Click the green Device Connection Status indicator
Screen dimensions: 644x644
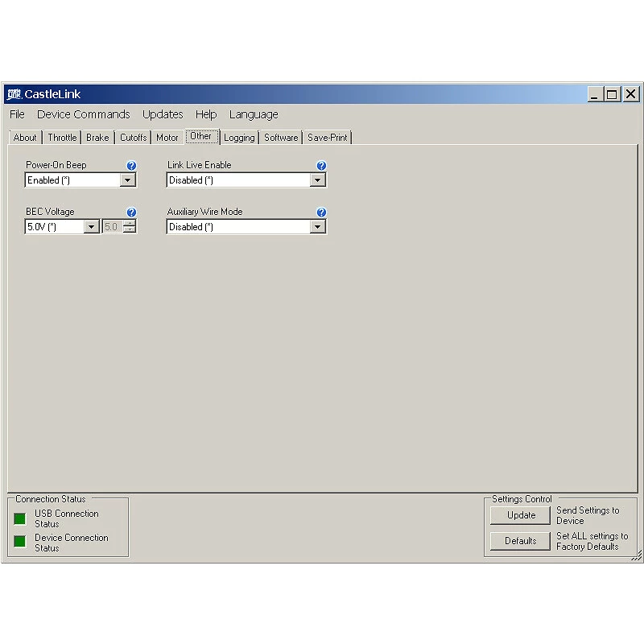click(x=20, y=542)
